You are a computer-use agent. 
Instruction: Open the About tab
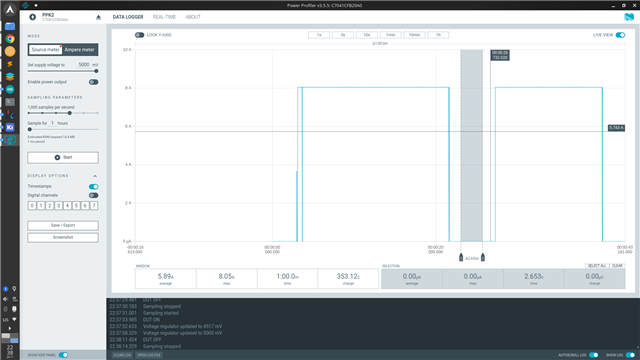tap(193, 17)
